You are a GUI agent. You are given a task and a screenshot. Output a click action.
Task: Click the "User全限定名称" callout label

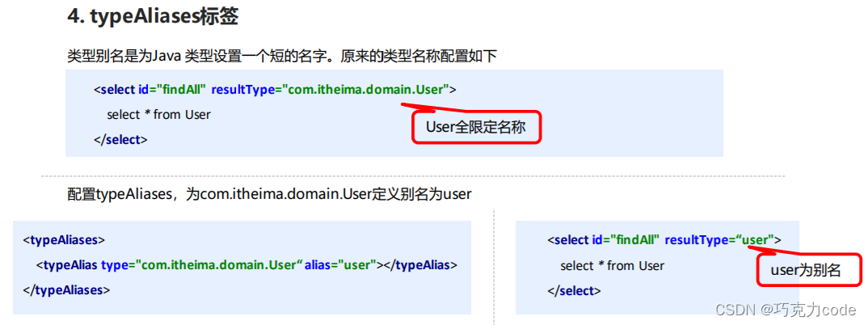point(475,128)
